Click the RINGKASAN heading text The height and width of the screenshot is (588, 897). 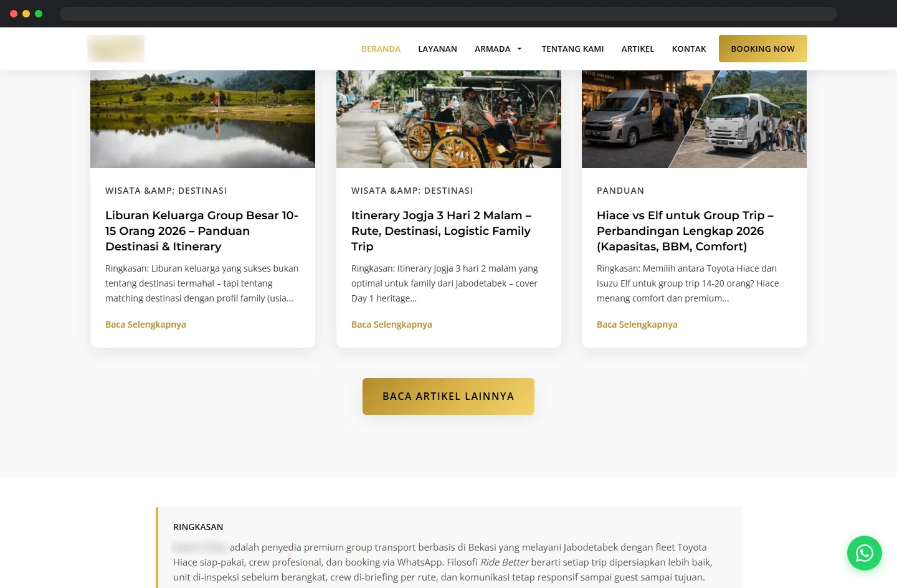tap(198, 527)
